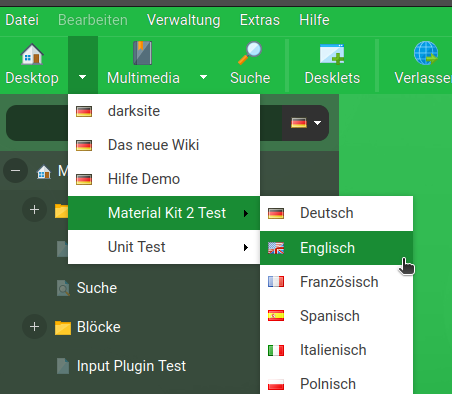Choose Das neue Wiki project

[x=164, y=145]
